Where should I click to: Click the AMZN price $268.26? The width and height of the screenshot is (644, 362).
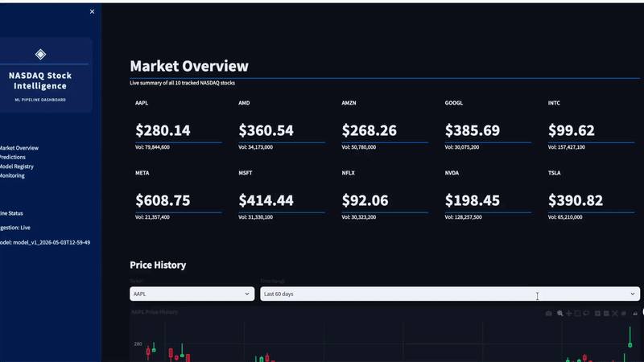click(369, 130)
